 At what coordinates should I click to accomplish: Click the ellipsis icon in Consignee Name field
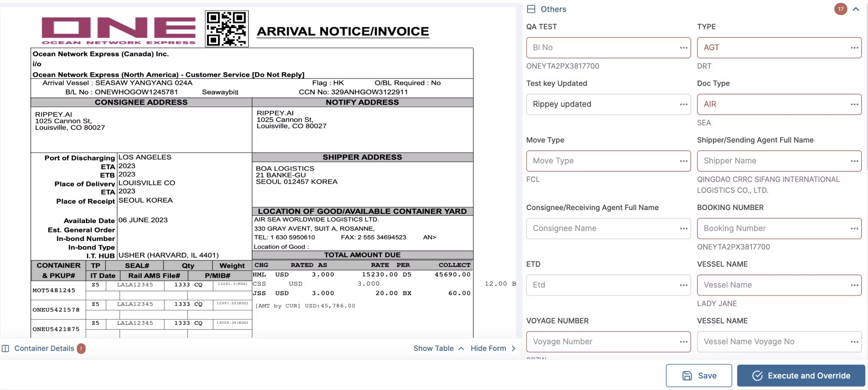[x=683, y=228]
